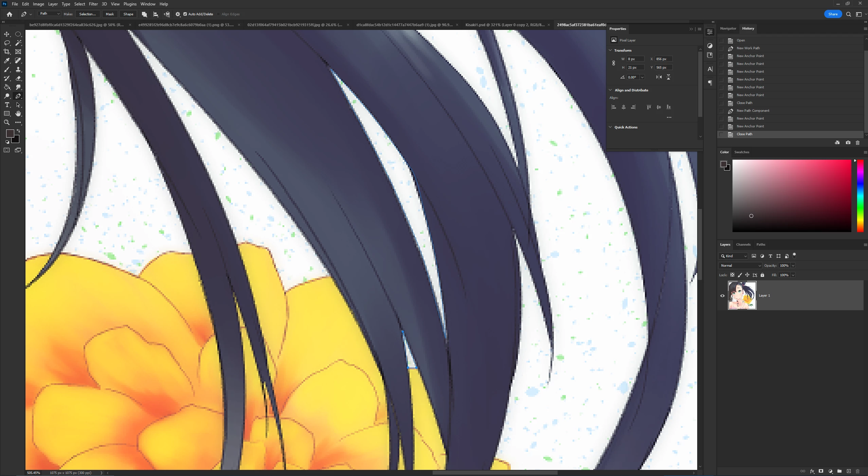868x476 pixels.
Task: Click the hue spectrum slider strip
Action: (x=860, y=196)
